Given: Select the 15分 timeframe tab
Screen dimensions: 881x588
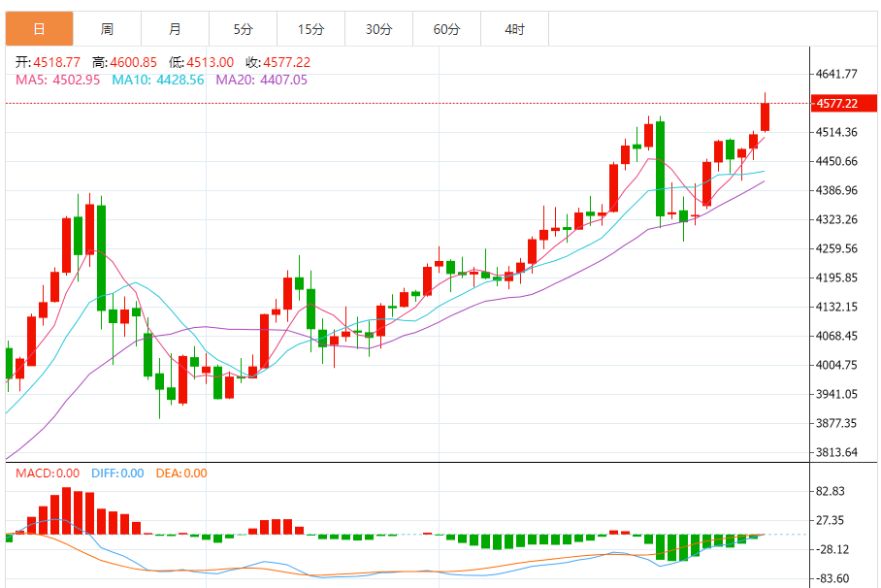Looking at the screenshot, I should [310, 29].
